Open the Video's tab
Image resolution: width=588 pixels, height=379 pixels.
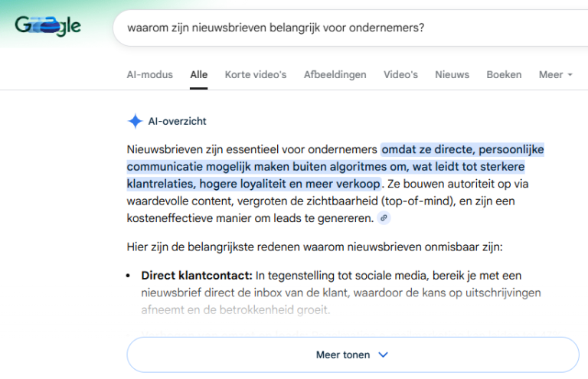400,74
